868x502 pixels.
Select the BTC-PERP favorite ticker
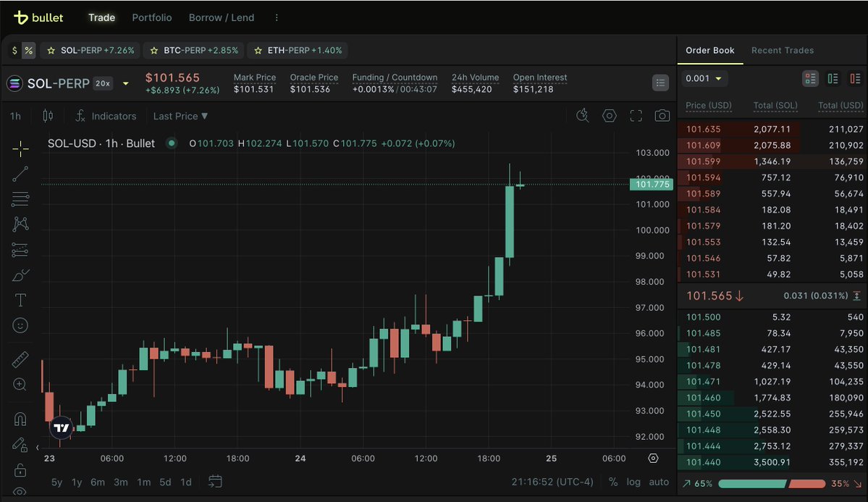pos(195,51)
